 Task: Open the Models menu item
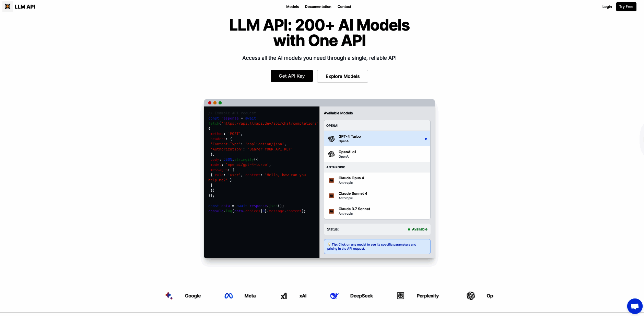tap(292, 7)
